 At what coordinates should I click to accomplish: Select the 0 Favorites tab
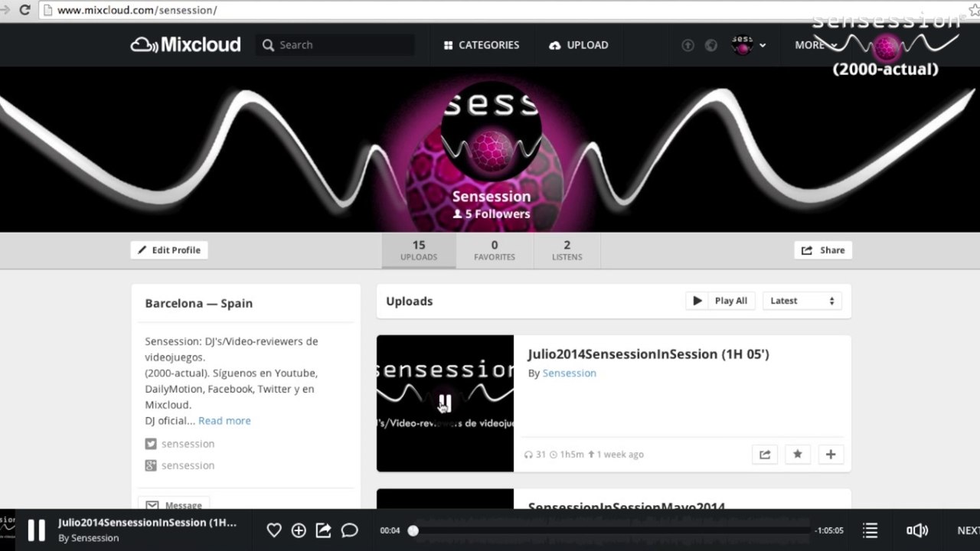pos(495,250)
